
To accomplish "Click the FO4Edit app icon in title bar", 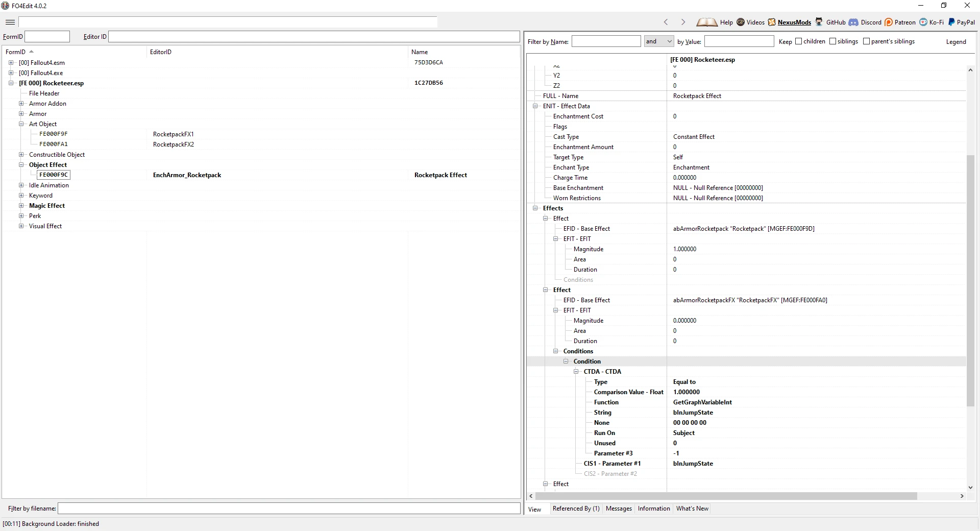I will point(6,6).
